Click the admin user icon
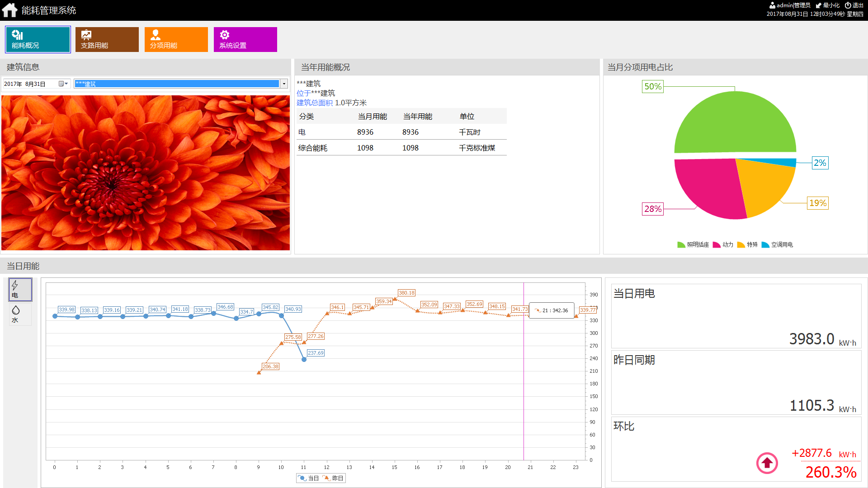 coord(772,5)
